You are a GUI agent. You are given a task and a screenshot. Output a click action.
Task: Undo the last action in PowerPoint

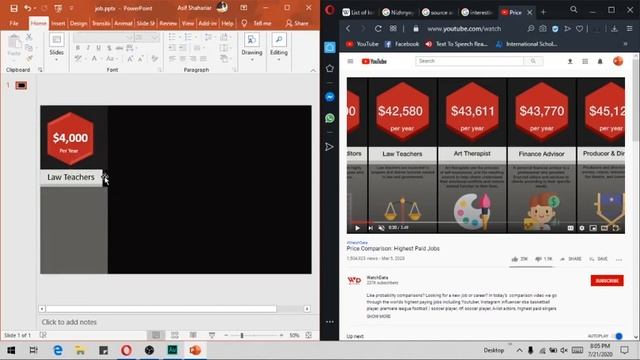[27, 8]
